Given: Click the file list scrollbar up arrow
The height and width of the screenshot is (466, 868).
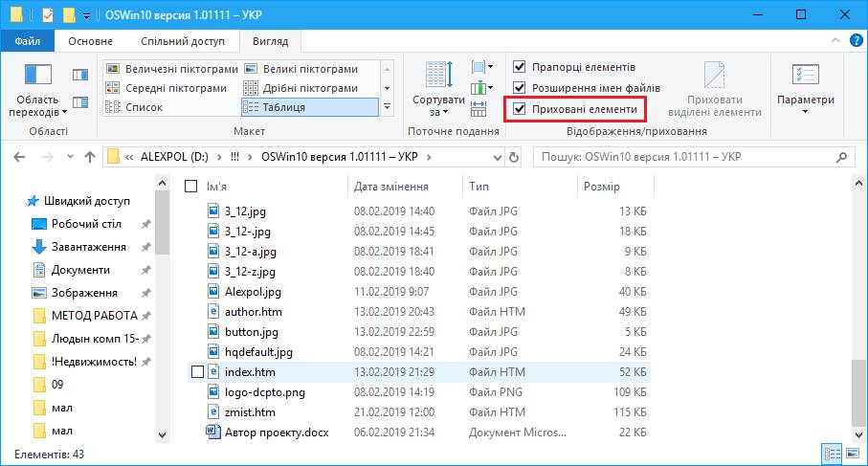Looking at the screenshot, I should click(859, 182).
